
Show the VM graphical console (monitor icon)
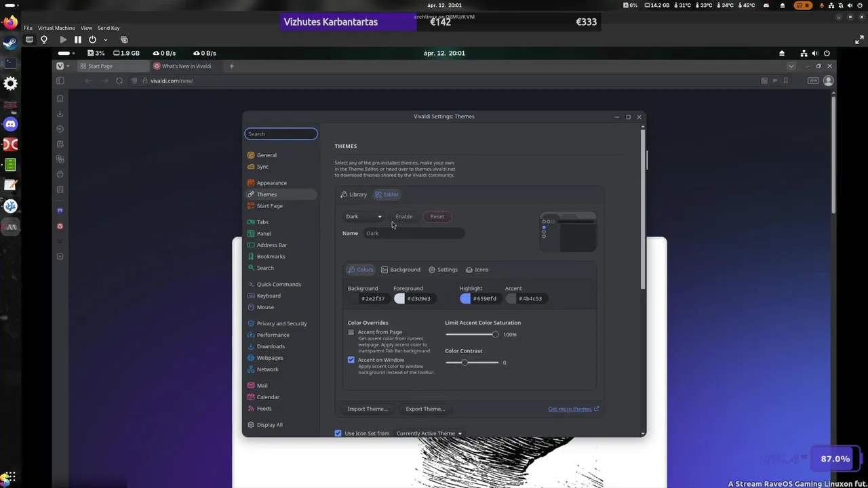(29, 39)
